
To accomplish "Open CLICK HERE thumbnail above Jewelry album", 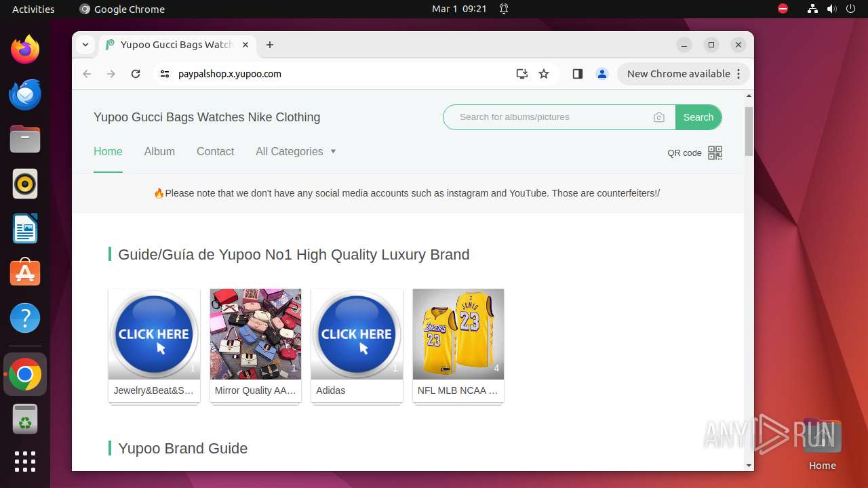I will tap(154, 334).
